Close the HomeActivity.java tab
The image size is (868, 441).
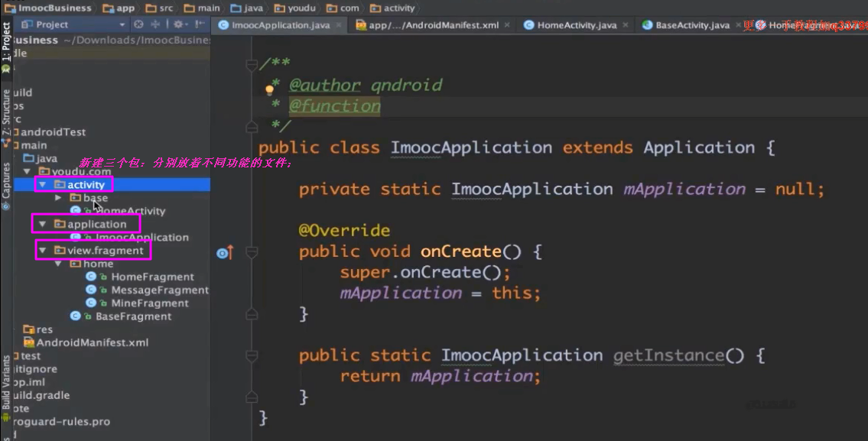point(626,25)
